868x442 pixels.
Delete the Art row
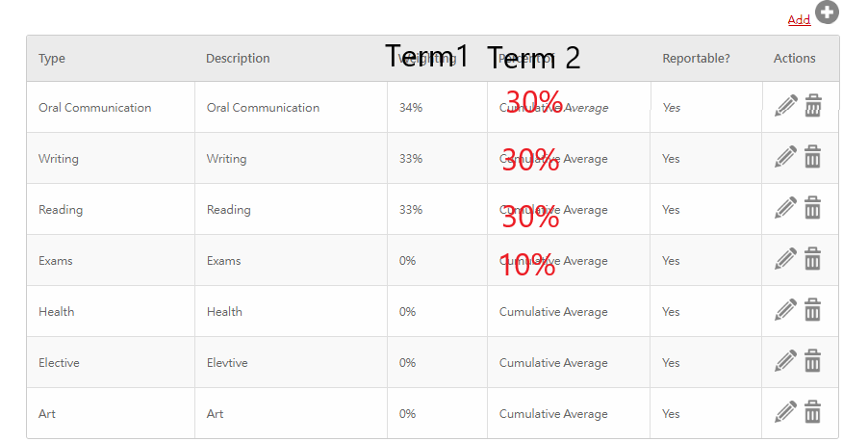(812, 411)
